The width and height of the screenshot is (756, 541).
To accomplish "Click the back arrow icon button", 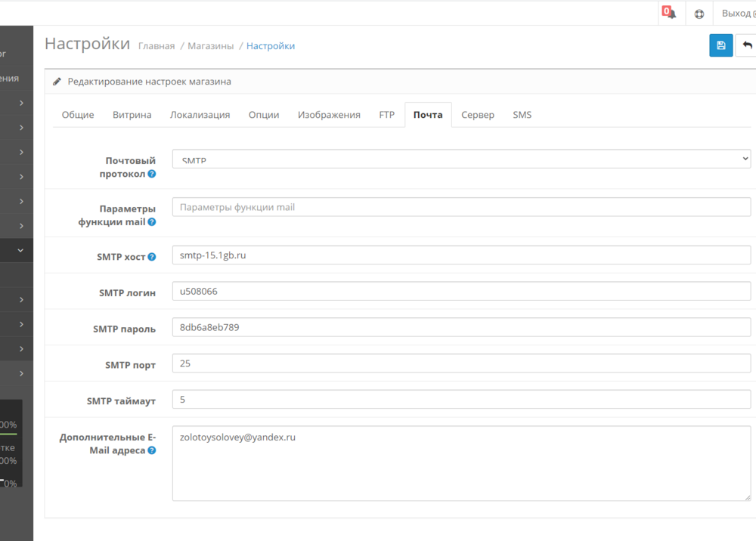I will click(x=747, y=45).
